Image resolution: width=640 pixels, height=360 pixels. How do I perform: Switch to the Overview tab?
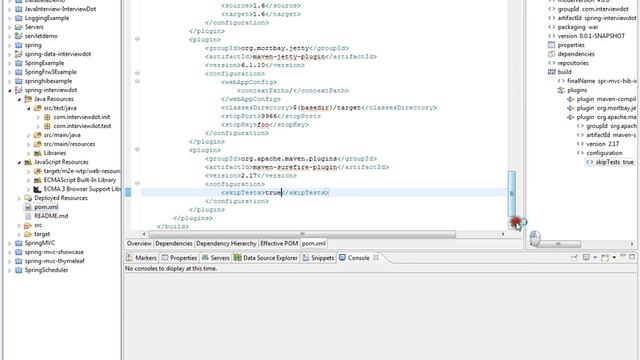pos(139,244)
